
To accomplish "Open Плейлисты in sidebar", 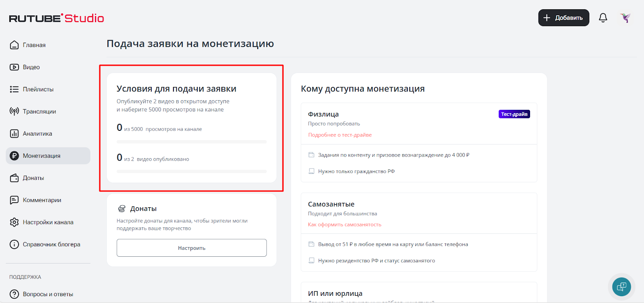I will pos(48,89).
